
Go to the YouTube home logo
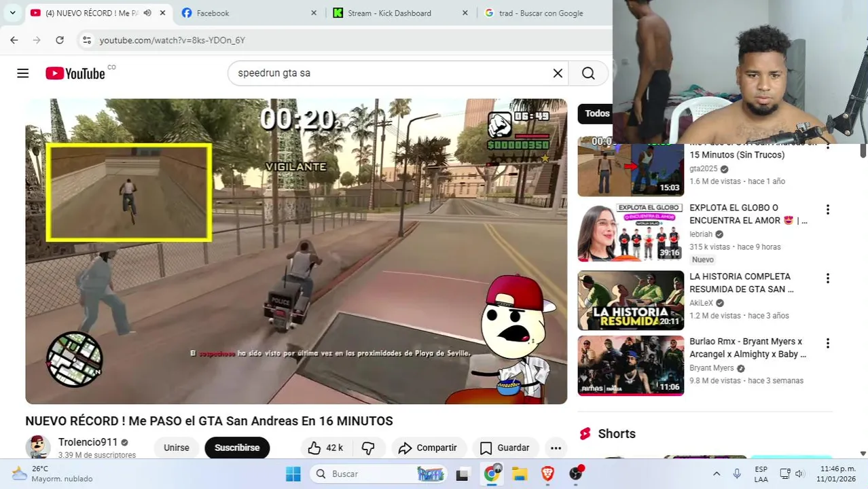(75, 73)
